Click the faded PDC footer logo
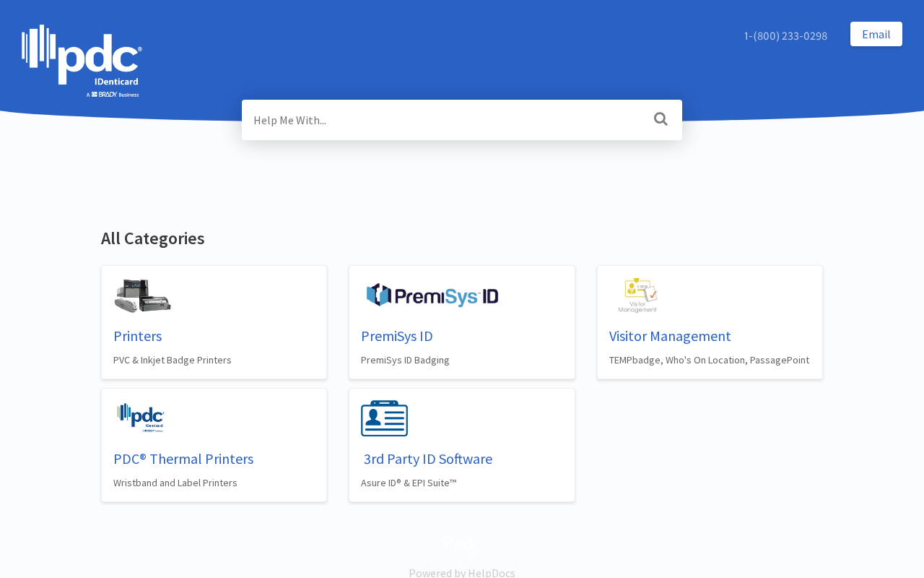 (462, 545)
